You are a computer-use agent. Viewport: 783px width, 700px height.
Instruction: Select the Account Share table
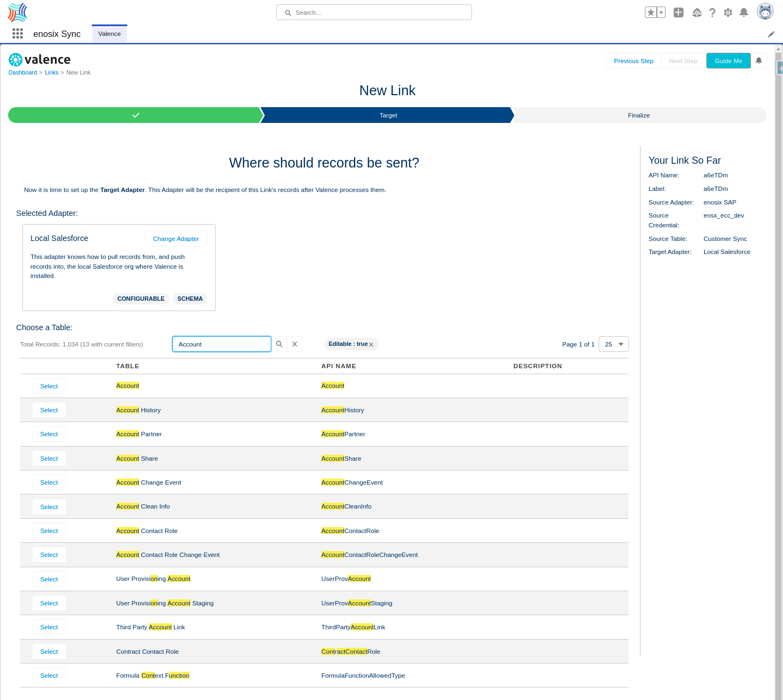(49, 459)
